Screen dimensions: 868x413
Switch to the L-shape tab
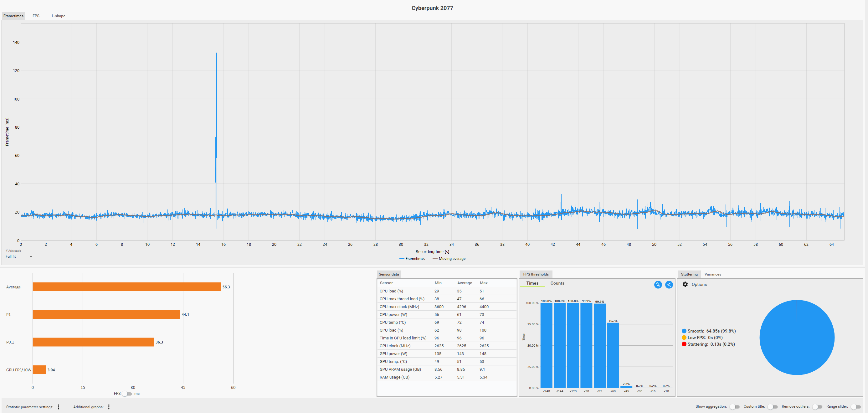[x=58, y=16]
